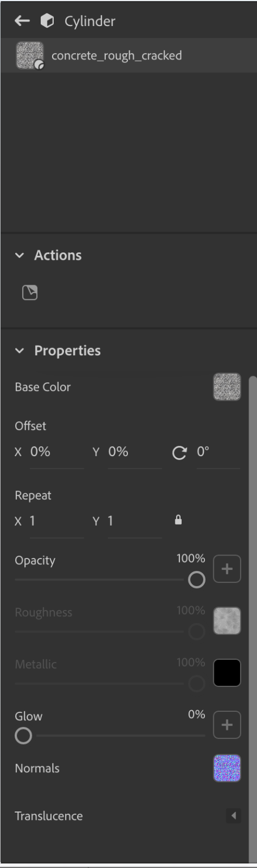Click the Offset Y input field
The height and width of the screenshot is (868, 257).
point(134,453)
